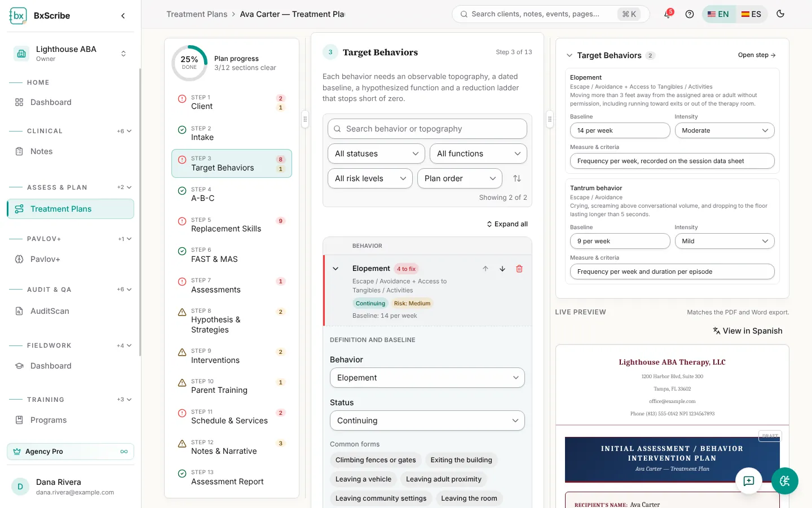Open the Behavior dropdown showing Elopement
This screenshot has width=812, height=508.
tap(427, 378)
